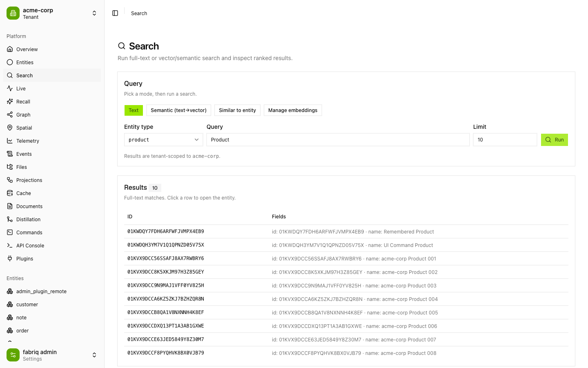588x368 pixels.
Task: Open Overview via its home icon
Action: 10,49
